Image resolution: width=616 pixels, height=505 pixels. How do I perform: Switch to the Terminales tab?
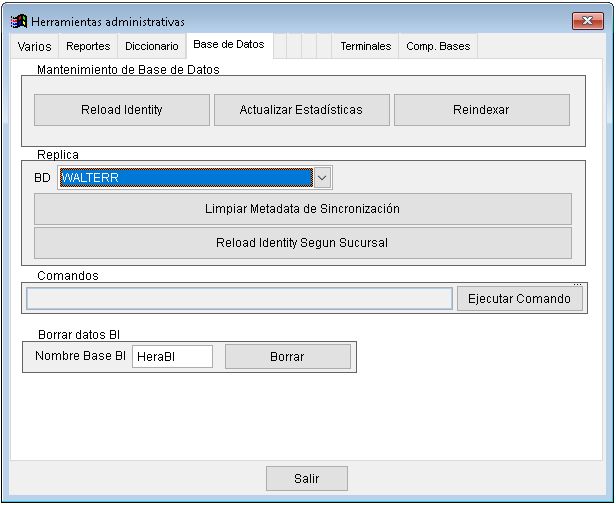point(365,46)
